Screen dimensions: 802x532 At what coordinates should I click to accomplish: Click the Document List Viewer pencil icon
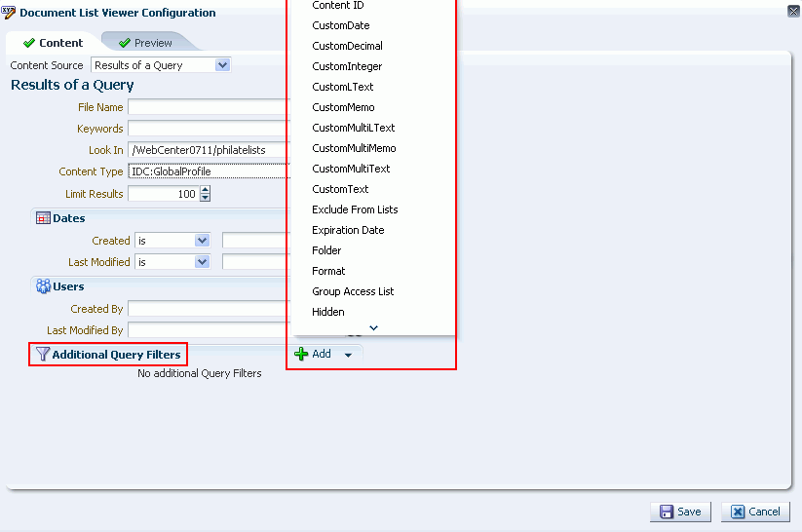click(9, 13)
